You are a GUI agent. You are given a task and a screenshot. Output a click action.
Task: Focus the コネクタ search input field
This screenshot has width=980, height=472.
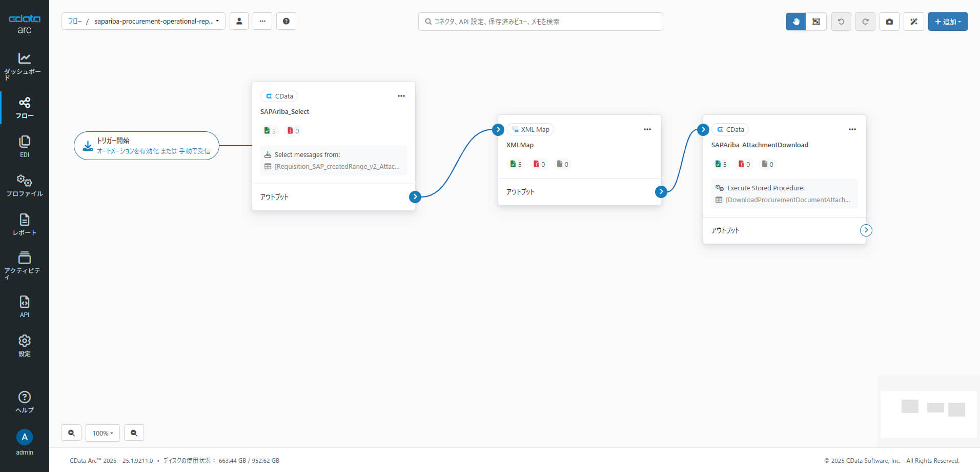click(x=540, y=22)
